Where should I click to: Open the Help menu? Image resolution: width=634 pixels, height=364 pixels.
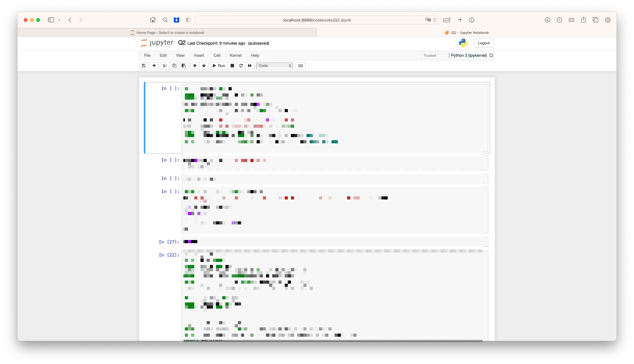point(255,55)
